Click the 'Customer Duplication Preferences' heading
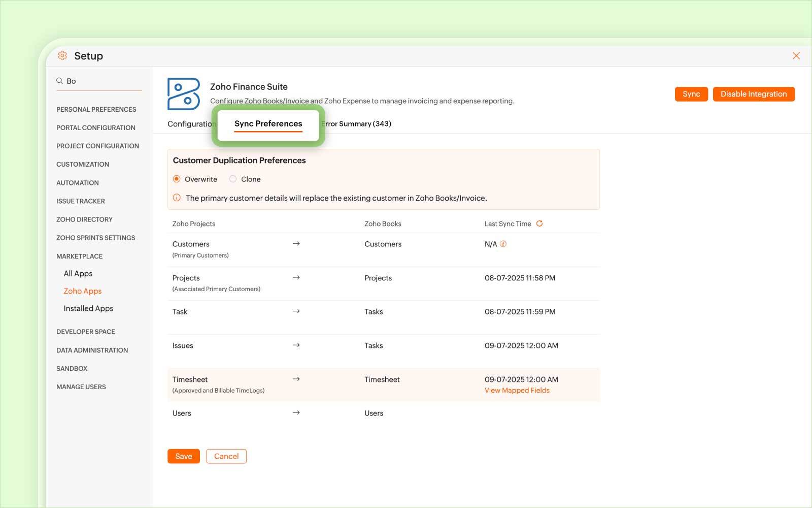 [239, 161]
